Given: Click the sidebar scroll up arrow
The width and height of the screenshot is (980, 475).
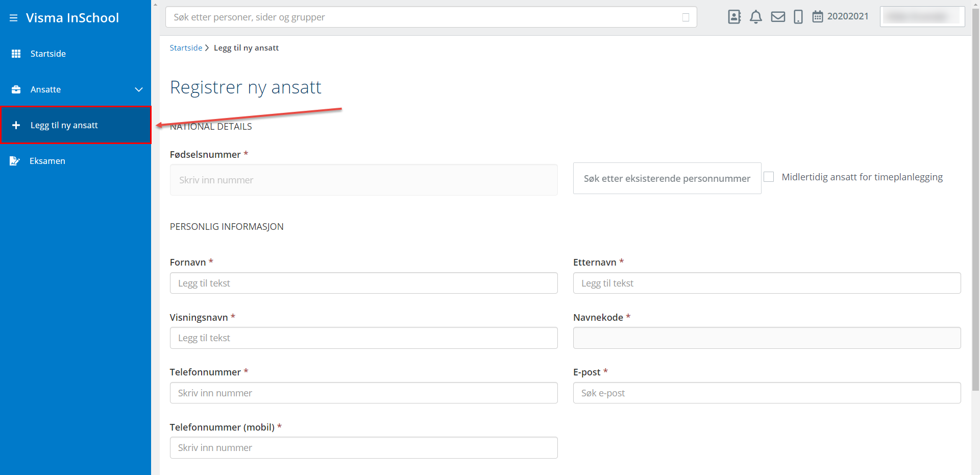Looking at the screenshot, I should [155, 4].
